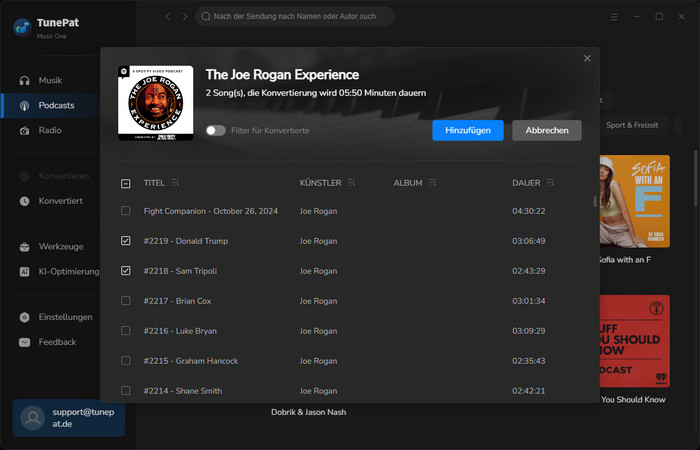Viewport: 700px width, 450px height.
Task: Open Feedback in the sidebar
Action: tap(50, 342)
